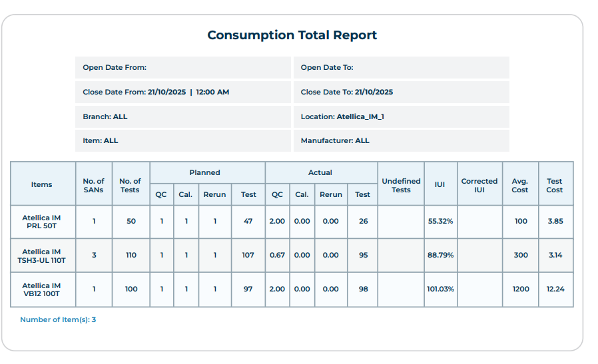The width and height of the screenshot is (598, 364).
Task: Select the Atellica IM PRL 50T row
Action: (42, 221)
